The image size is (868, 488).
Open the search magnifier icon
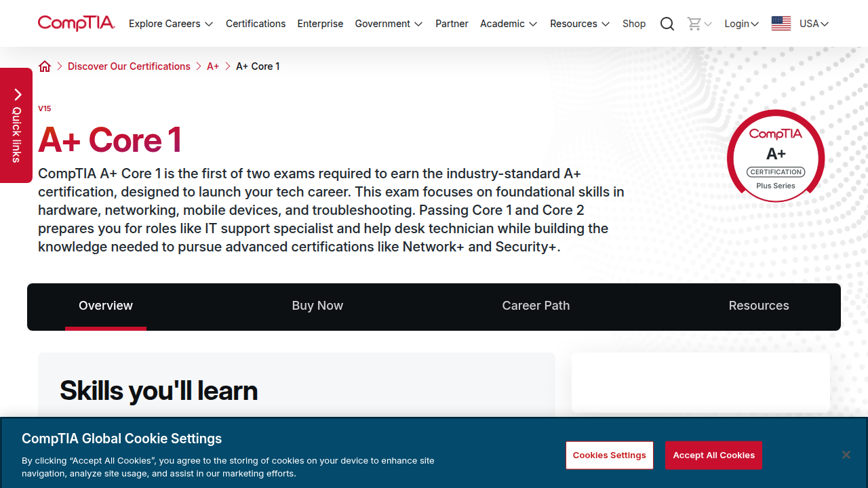(667, 24)
